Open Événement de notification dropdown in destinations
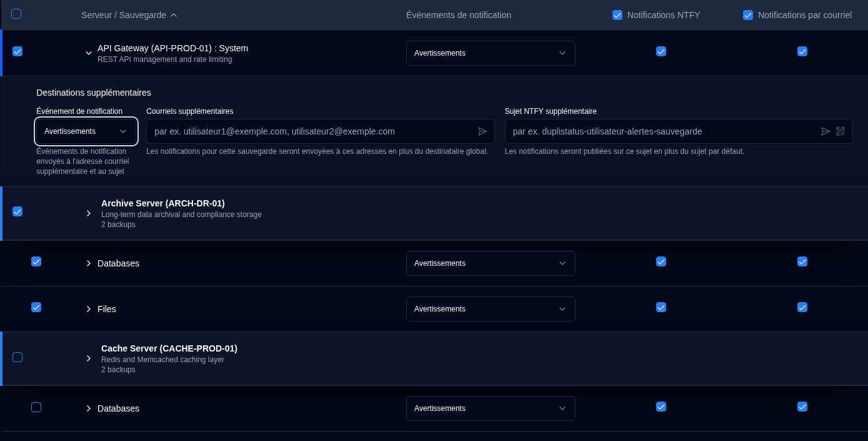This screenshot has height=441, width=868. coord(86,131)
